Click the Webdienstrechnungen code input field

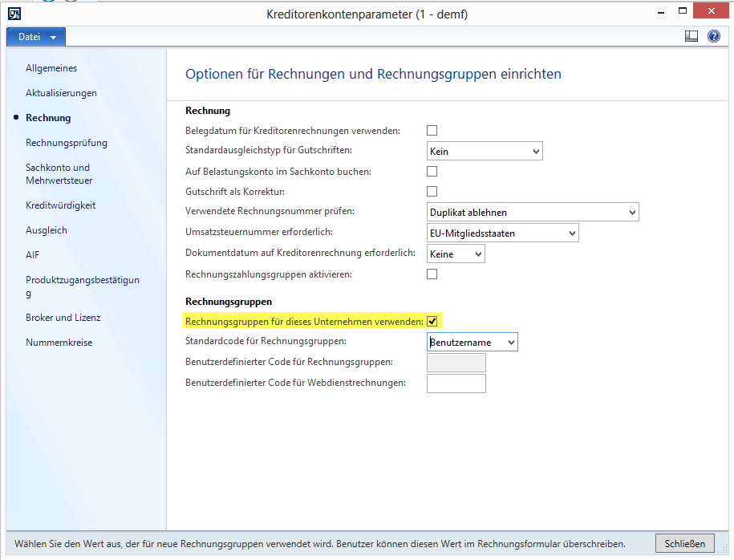click(x=456, y=383)
